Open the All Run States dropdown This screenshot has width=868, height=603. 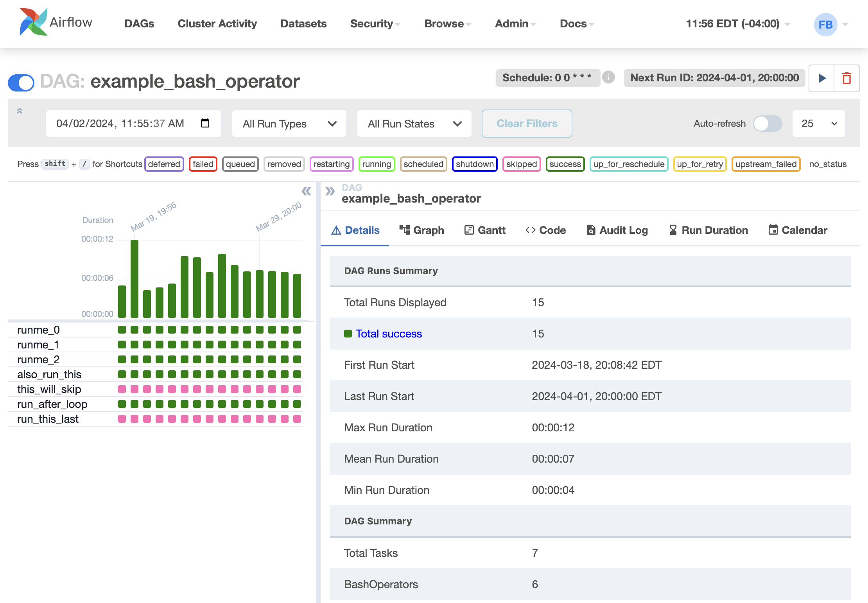[414, 124]
